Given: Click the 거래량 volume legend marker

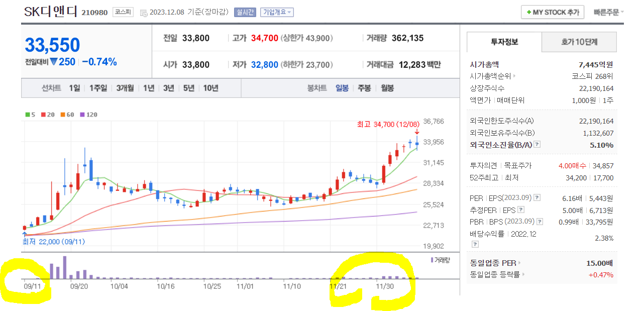Looking at the screenshot, I should [432, 260].
